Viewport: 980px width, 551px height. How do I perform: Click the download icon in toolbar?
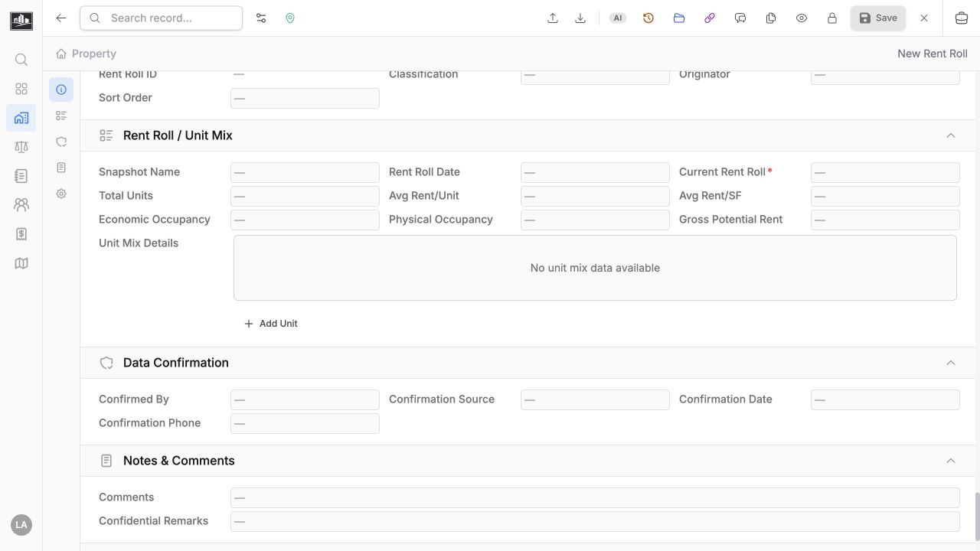(x=580, y=18)
